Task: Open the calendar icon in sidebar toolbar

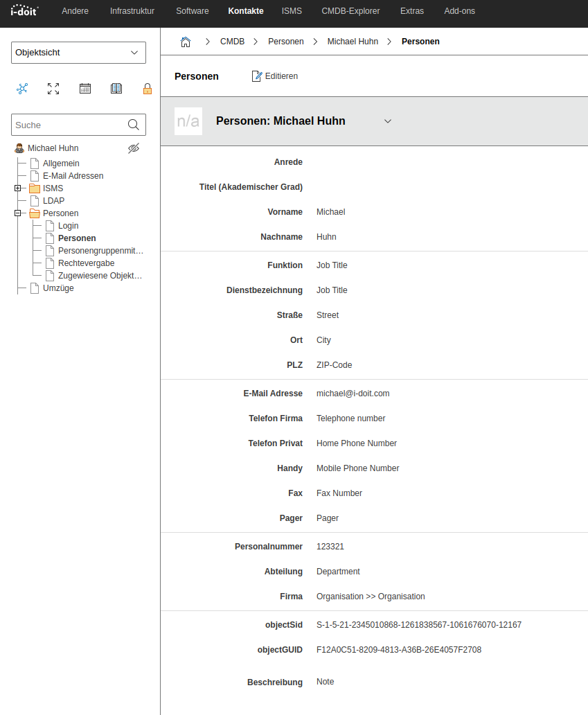Action: coord(85,89)
